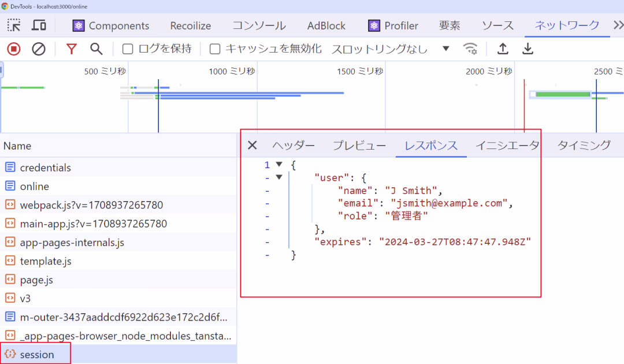624x364 pixels.
Task: Collapse the "user" object arrow
Action: tap(279, 177)
